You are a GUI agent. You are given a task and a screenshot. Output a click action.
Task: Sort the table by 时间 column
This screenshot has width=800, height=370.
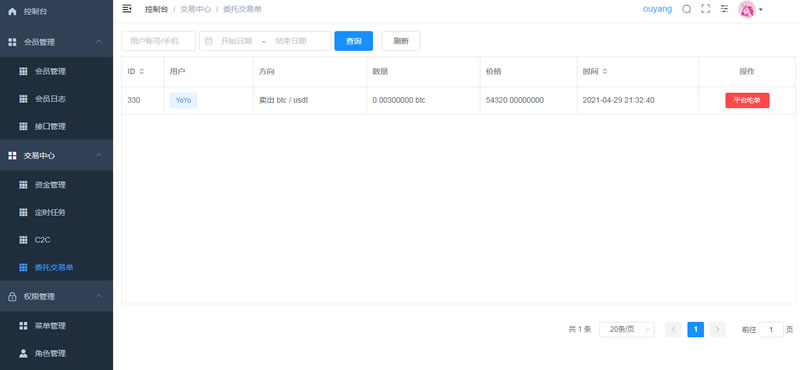coord(605,71)
